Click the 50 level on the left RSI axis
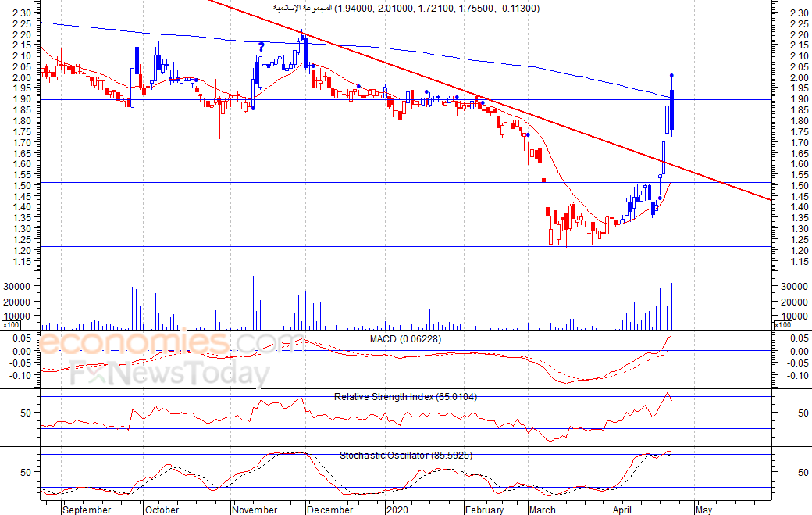This screenshot has width=812, height=515. (x=26, y=413)
